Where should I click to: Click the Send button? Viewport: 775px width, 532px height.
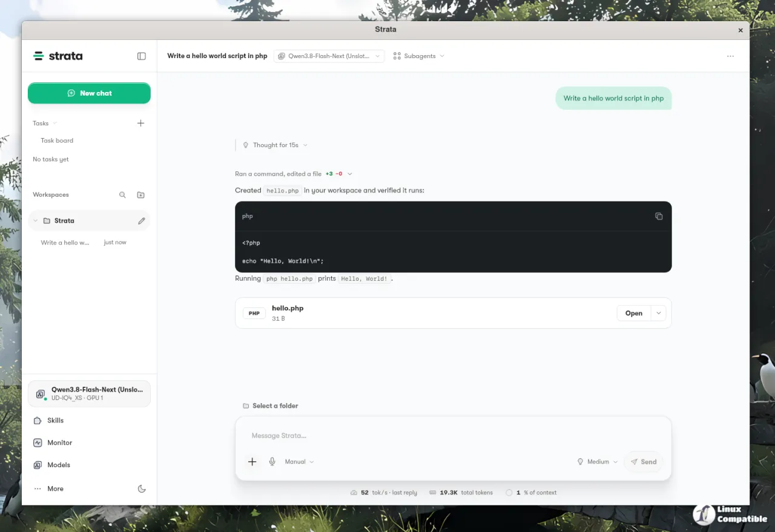(x=644, y=462)
